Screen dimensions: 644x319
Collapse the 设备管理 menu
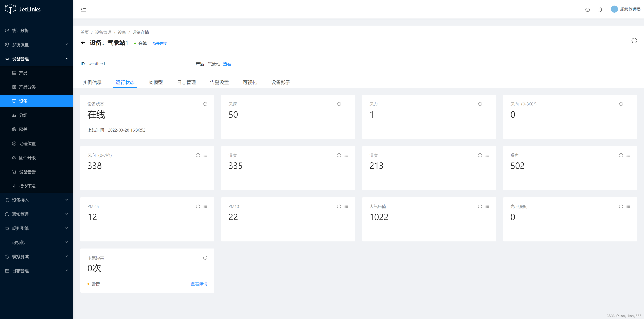pyautogui.click(x=37, y=59)
